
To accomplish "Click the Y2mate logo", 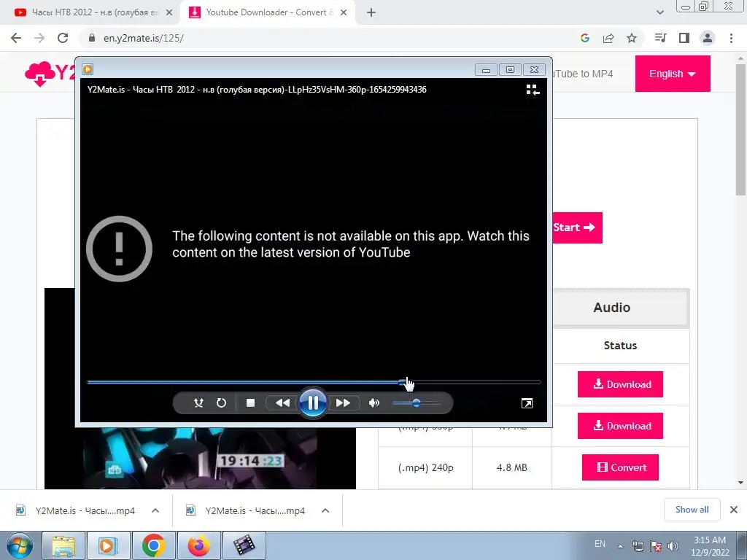I will [50, 74].
